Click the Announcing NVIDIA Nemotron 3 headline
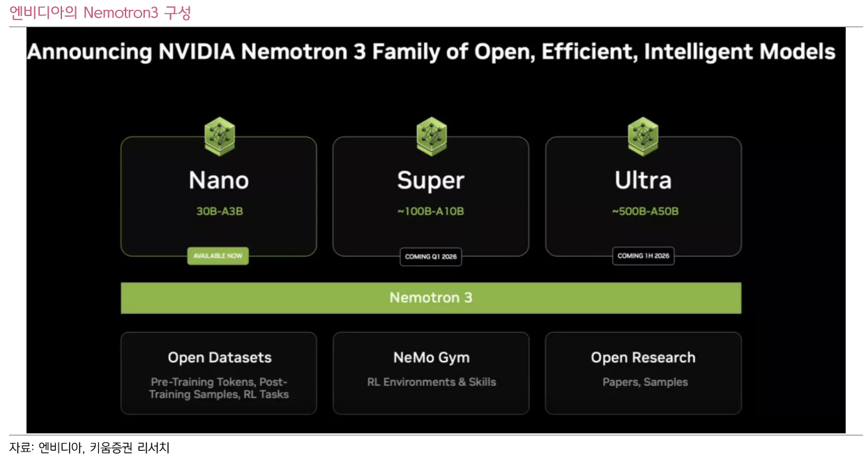Screen dimensions: 868x455 point(431,52)
